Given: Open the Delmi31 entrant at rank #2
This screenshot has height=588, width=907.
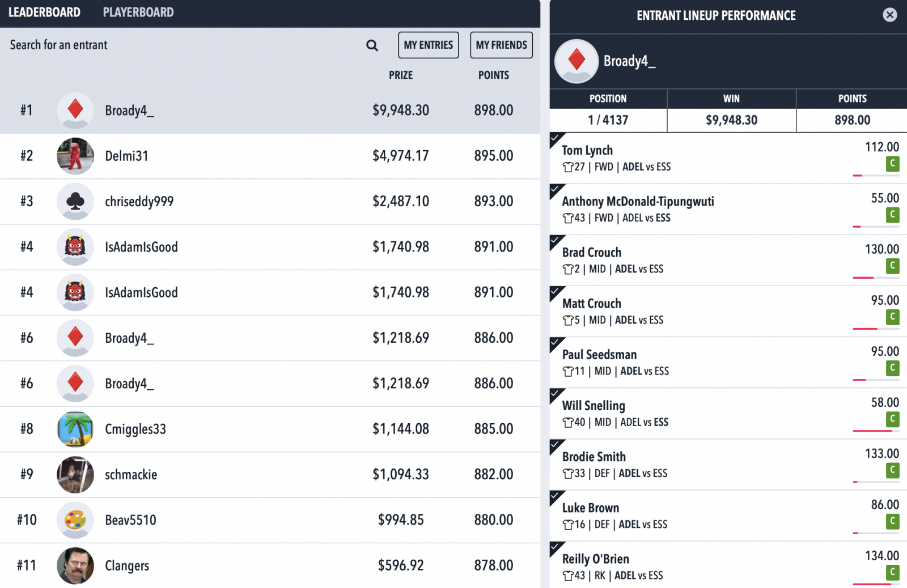Looking at the screenshot, I should click(270, 156).
